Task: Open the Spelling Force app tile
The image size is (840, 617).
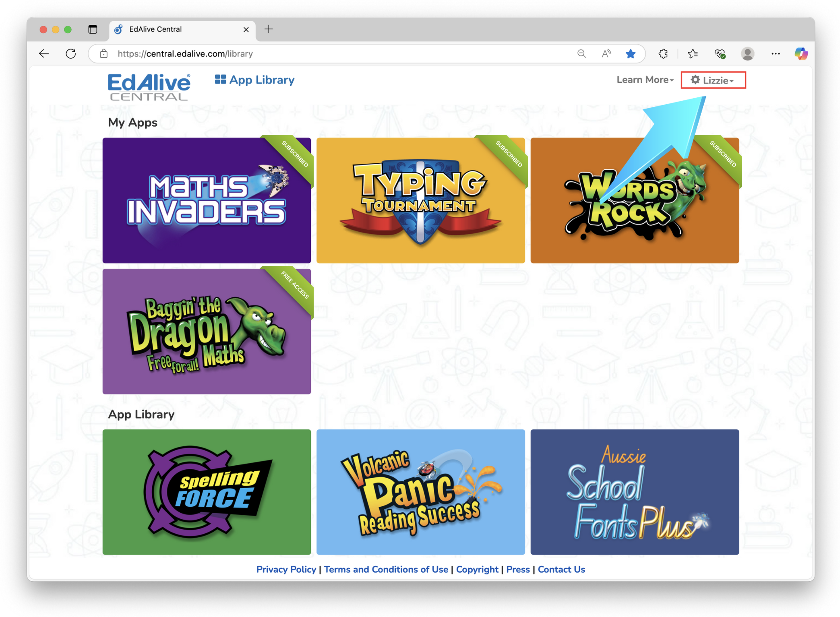Action: (207, 492)
